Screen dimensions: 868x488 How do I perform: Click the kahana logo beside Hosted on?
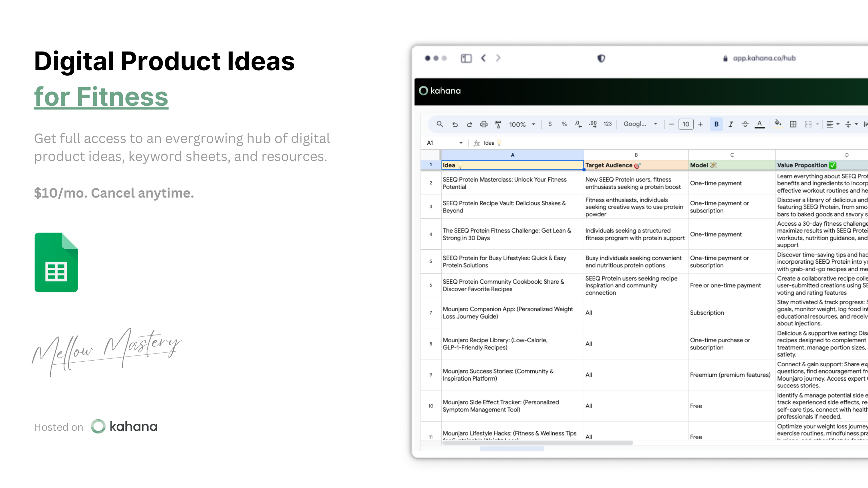(124, 426)
